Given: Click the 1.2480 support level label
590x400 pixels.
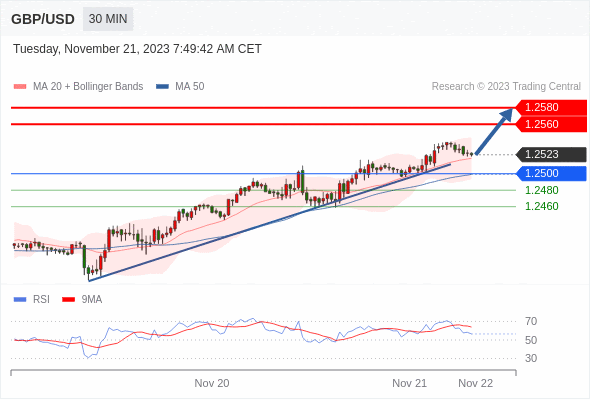Looking at the screenshot, I should 541,190.
